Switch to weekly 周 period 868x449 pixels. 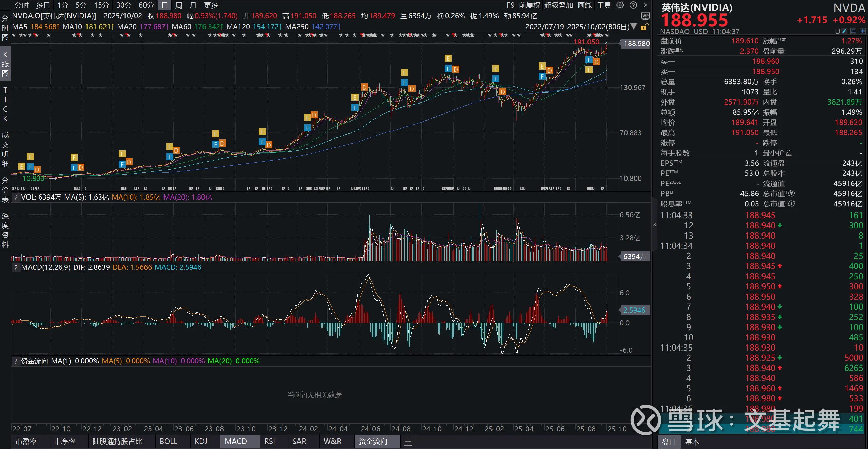point(179,5)
